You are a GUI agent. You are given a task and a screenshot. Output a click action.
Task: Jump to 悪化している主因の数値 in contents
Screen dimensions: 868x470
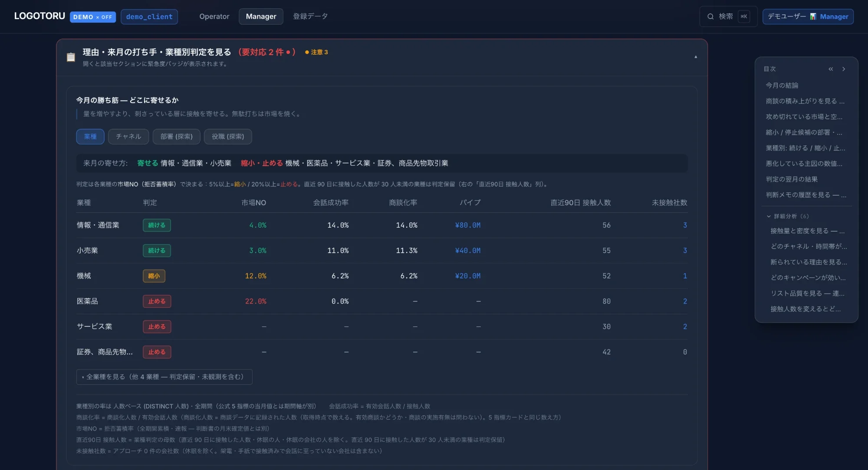pos(804,163)
